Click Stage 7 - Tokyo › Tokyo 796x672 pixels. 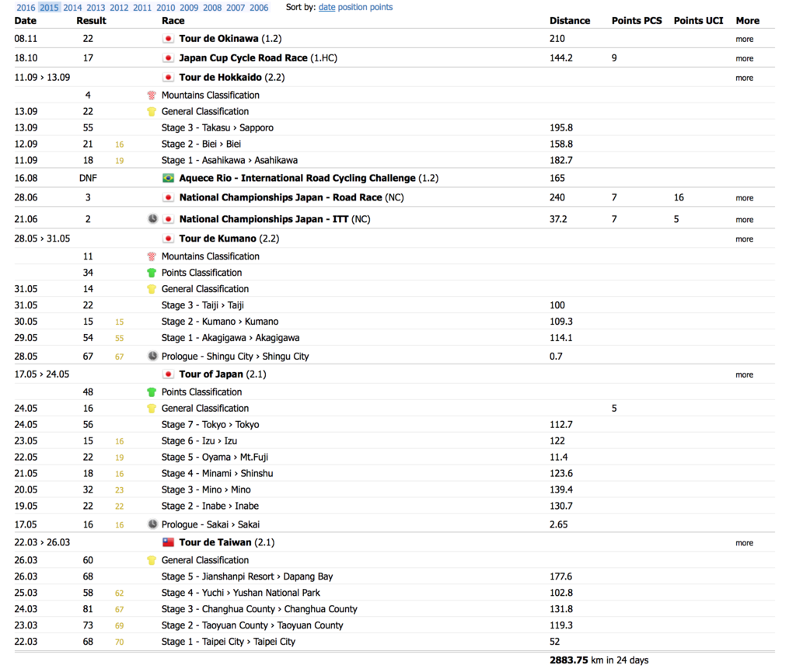(210, 424)
